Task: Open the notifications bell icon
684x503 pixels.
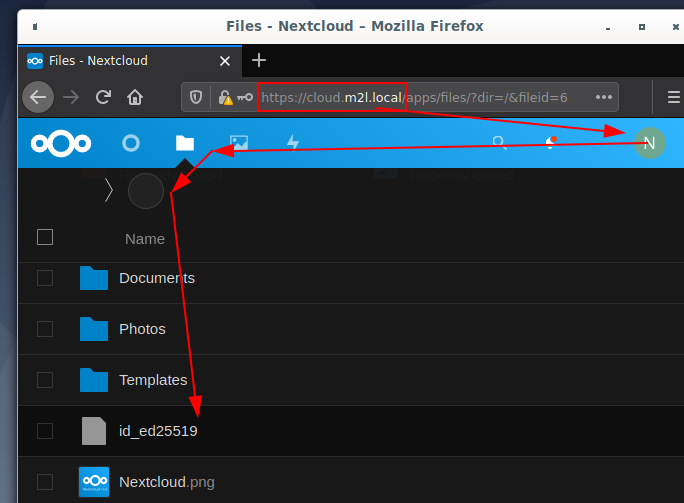Action: coord(551,143)
